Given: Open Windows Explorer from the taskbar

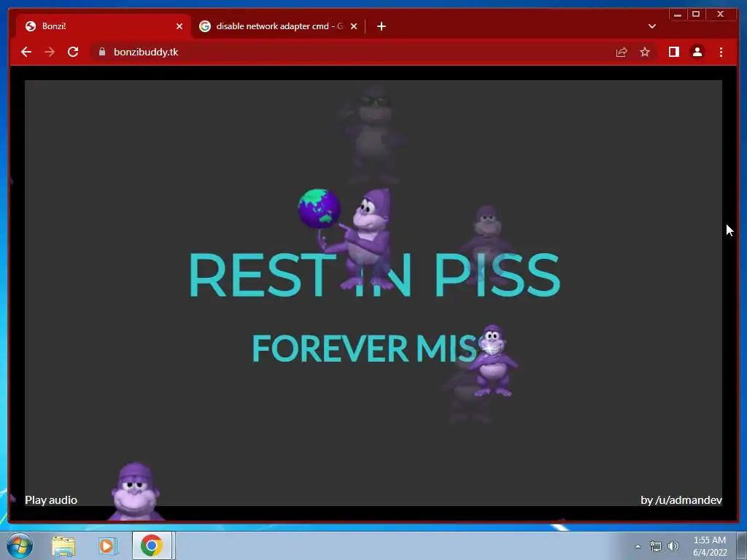Looking at the screenshot, I should (63, 545).
